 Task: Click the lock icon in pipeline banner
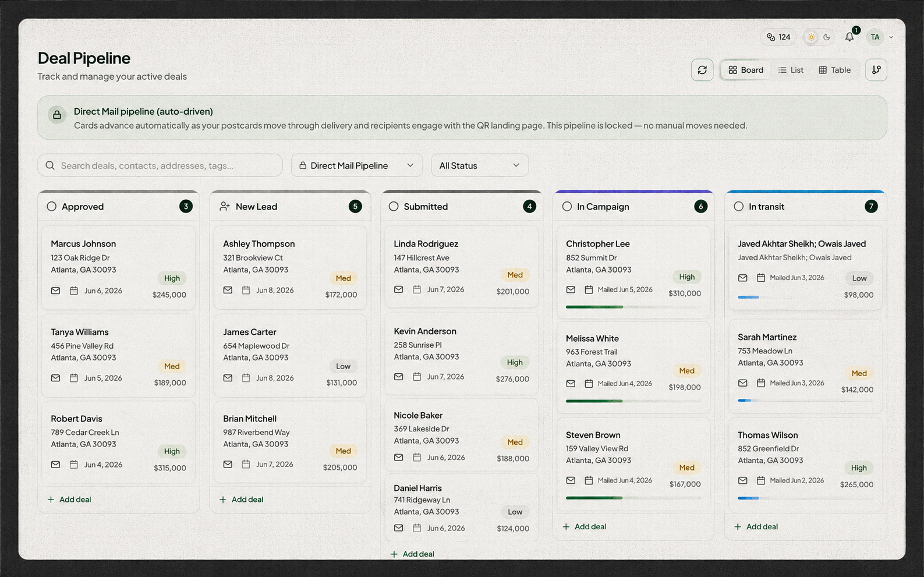pos(57,115)
